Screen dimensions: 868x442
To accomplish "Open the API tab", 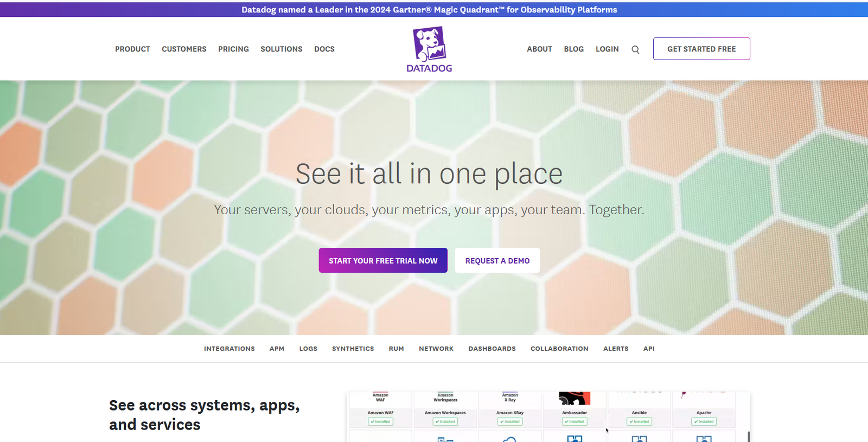I will click(649, 349).
